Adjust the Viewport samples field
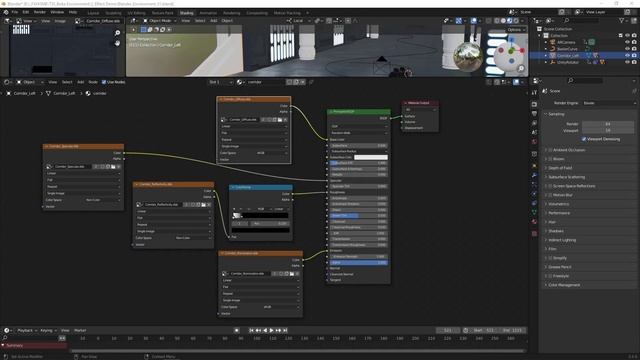 [608, 131]
